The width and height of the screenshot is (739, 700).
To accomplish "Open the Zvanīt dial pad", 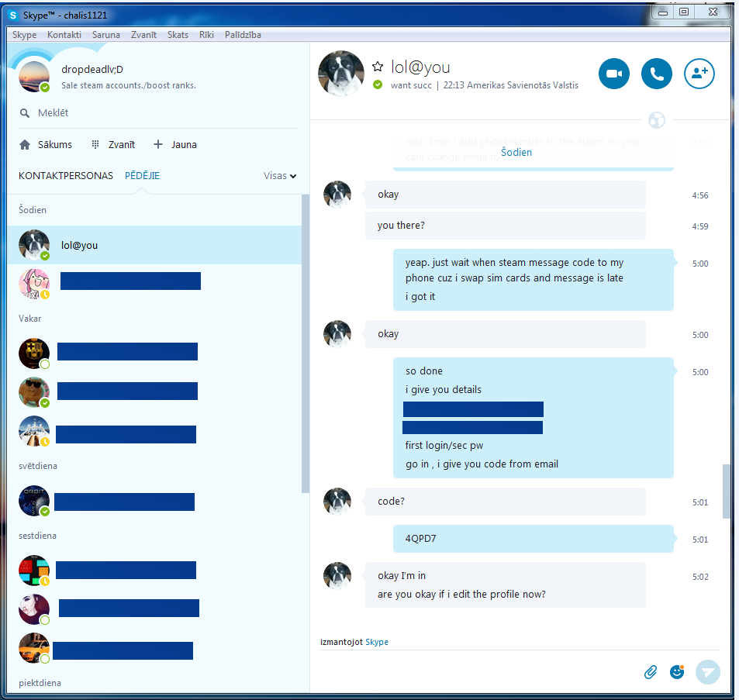I will click(113, 145).
